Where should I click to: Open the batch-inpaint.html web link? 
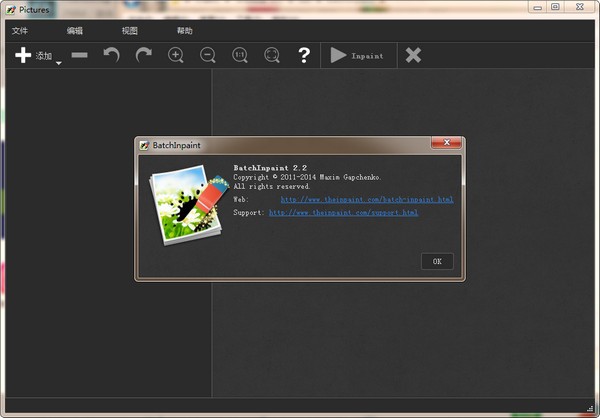click(366, 200)
